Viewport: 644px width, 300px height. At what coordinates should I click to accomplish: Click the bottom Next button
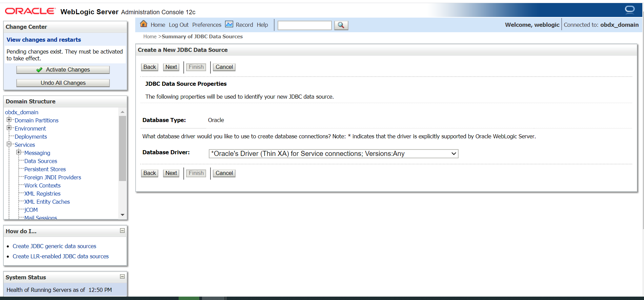coord(171,173)
